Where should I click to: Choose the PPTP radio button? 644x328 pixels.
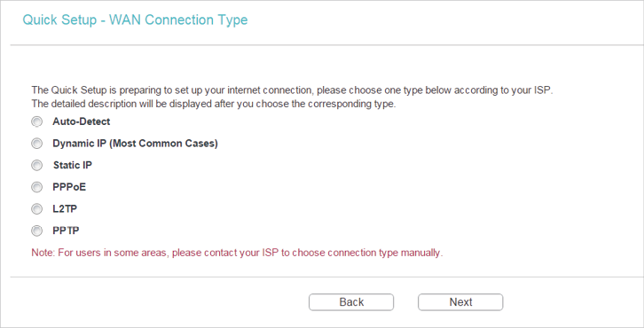click(x=37, y=230)
